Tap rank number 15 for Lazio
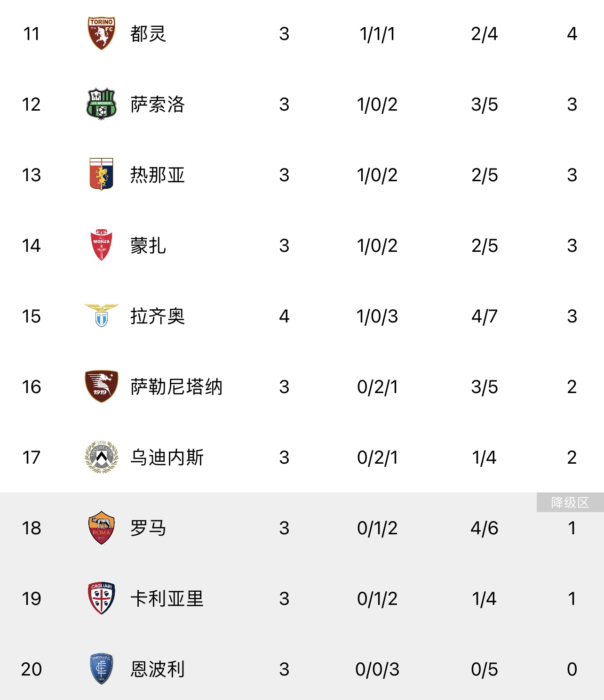This screenshot has width=604, height=700. pos(32,316)
